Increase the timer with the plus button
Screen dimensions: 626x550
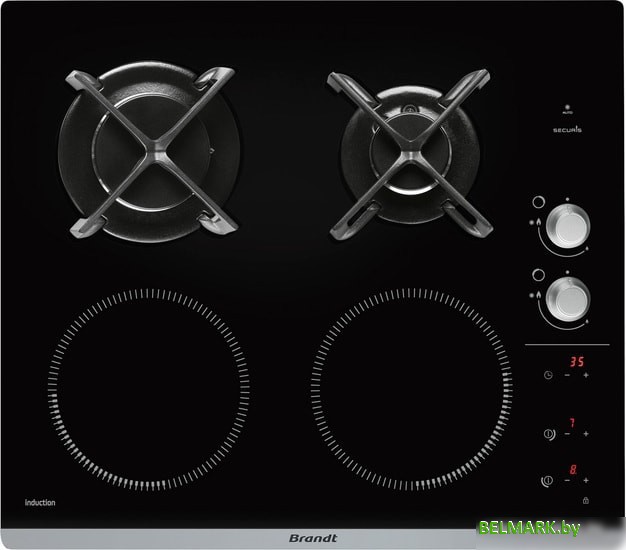click(586, 375)
